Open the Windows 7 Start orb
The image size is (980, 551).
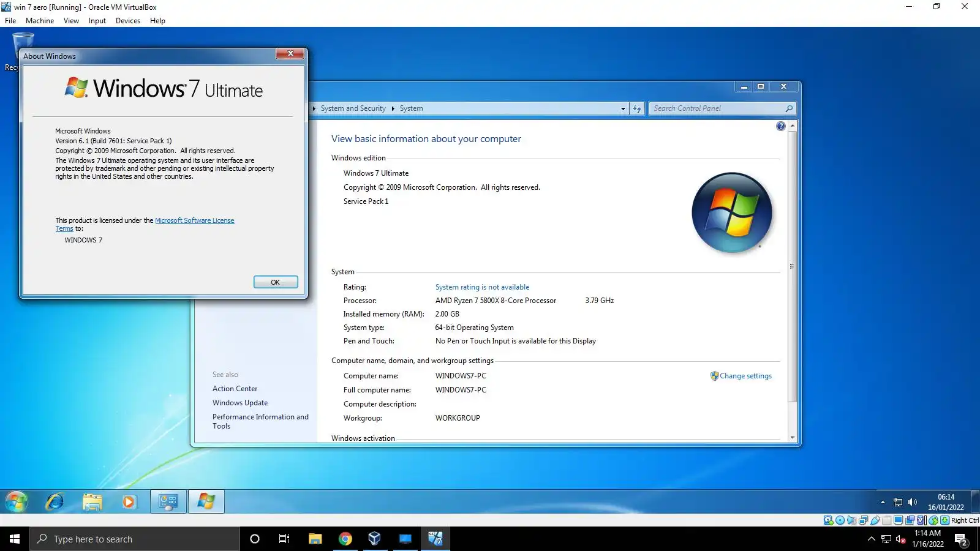pyautogui.click(x=17, y=502)
